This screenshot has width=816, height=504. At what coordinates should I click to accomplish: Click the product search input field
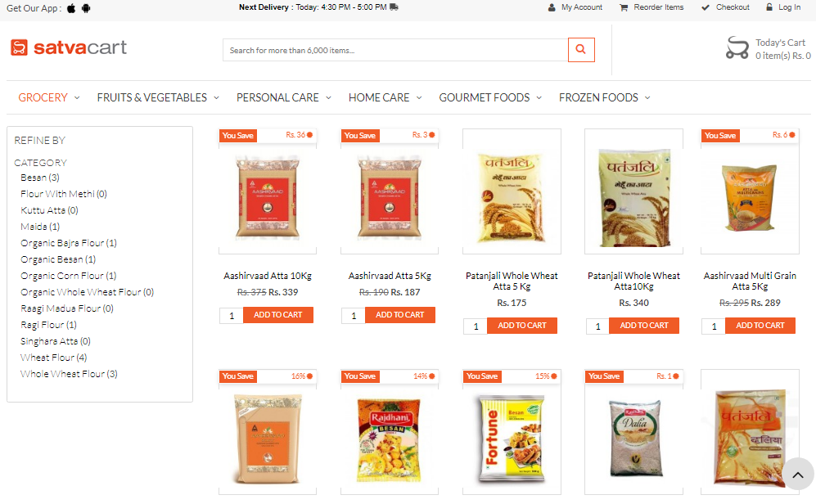[x=395, y=50]
